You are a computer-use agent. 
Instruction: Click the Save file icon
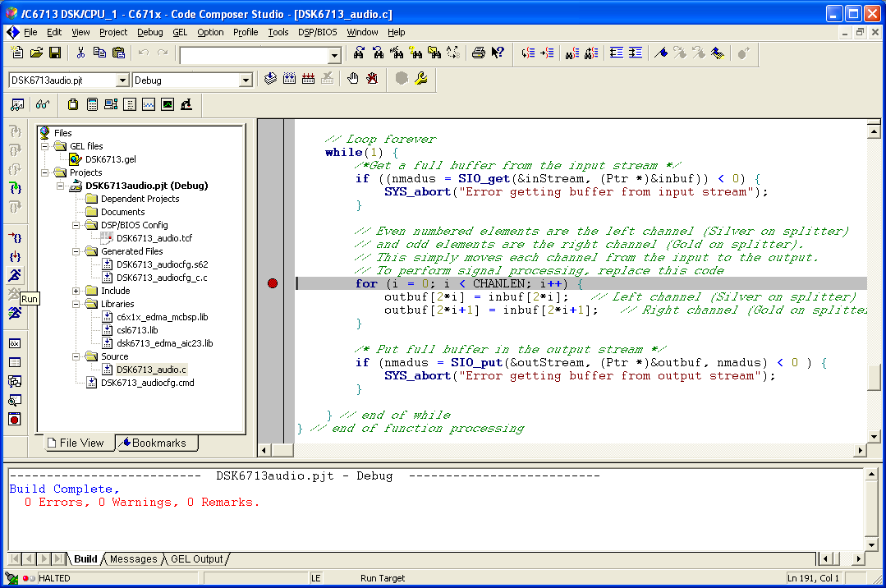tap(55, 53)
